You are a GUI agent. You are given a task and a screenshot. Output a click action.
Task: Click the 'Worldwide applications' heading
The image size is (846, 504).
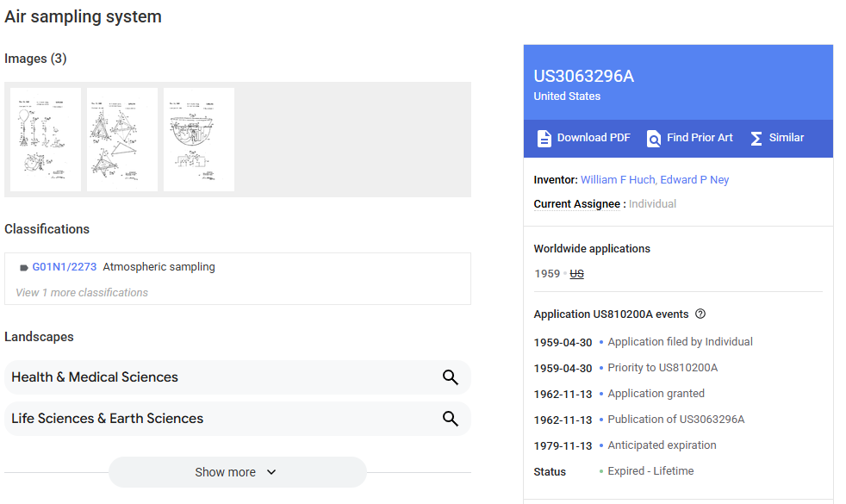(x=592, y=249)
